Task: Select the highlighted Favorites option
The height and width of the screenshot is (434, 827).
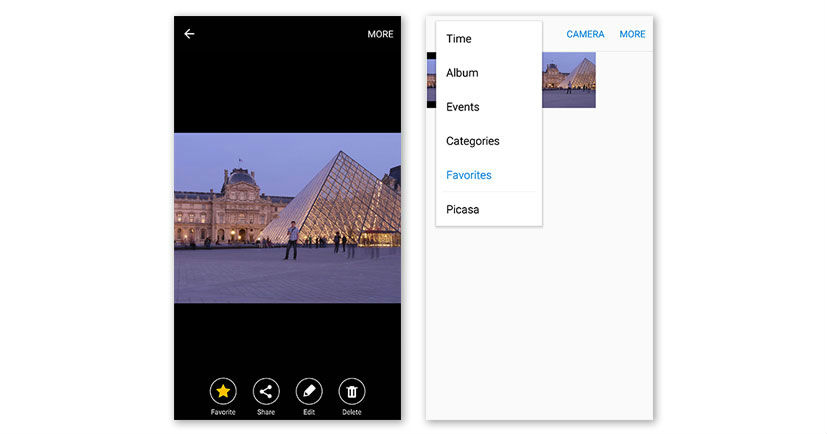Action: point(469,175)
